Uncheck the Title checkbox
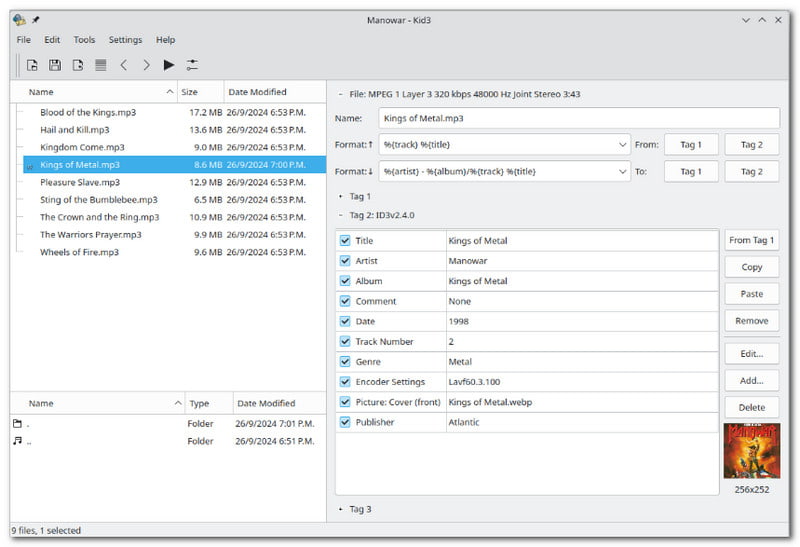Viewport: 800px width, 547px height. click(345, 240)
